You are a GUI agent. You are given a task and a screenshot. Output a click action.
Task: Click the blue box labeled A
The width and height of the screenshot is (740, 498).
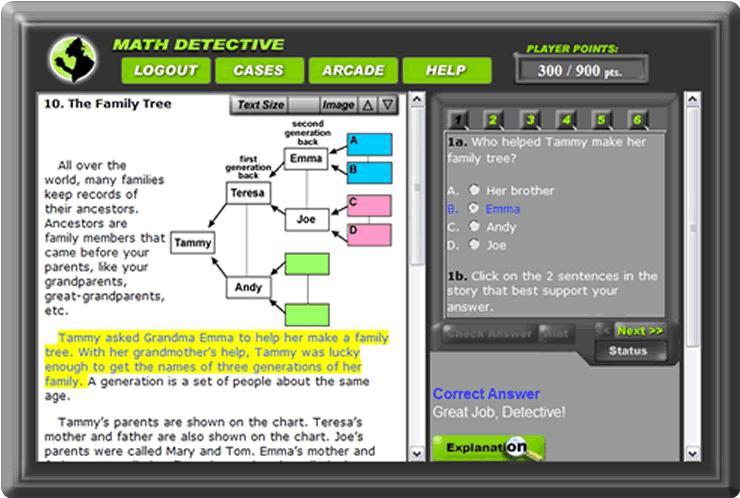pyautogui.click(x=370, y=144)
